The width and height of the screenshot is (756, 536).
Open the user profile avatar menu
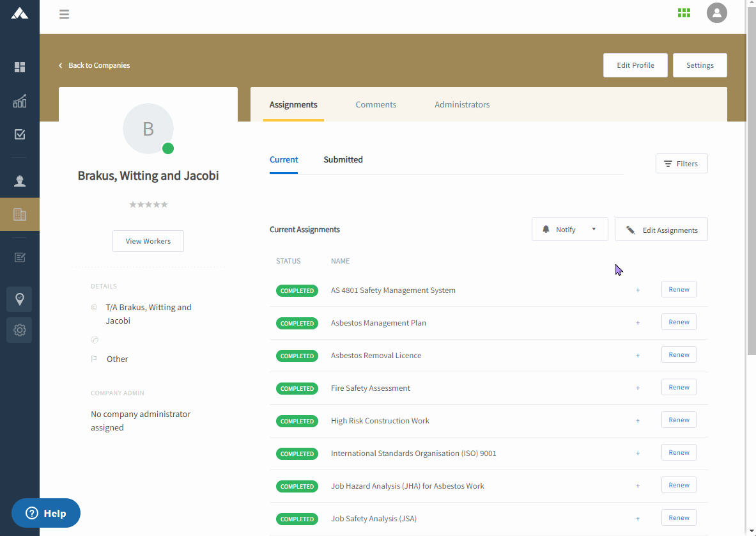[716, 13]
